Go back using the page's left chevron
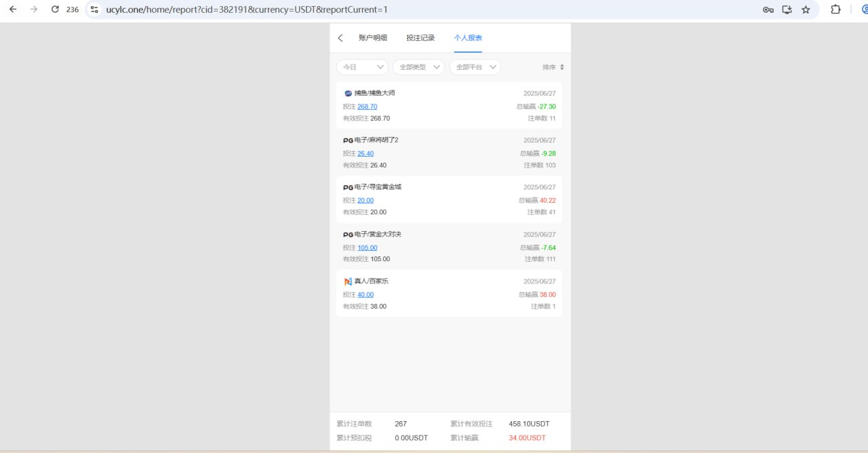Screen dimensions: 868x453 click(x=340, y=38)
